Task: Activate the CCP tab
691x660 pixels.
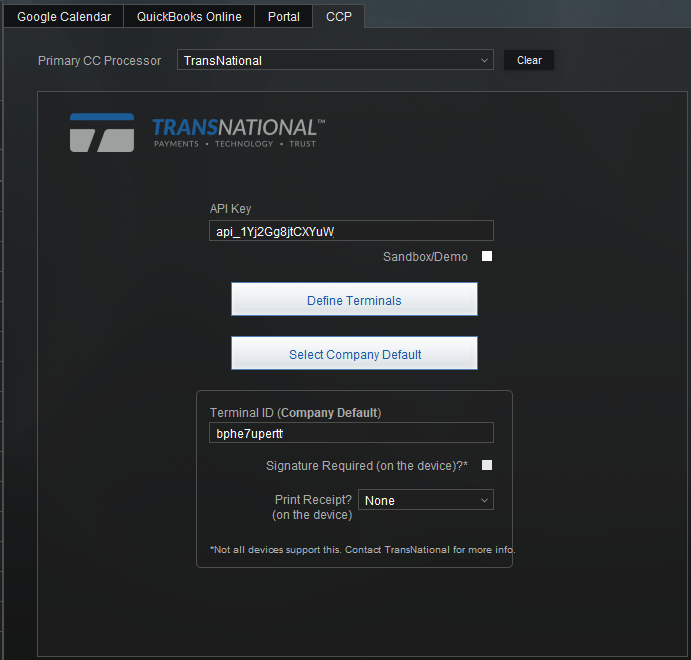Action: tap(338, 16)
